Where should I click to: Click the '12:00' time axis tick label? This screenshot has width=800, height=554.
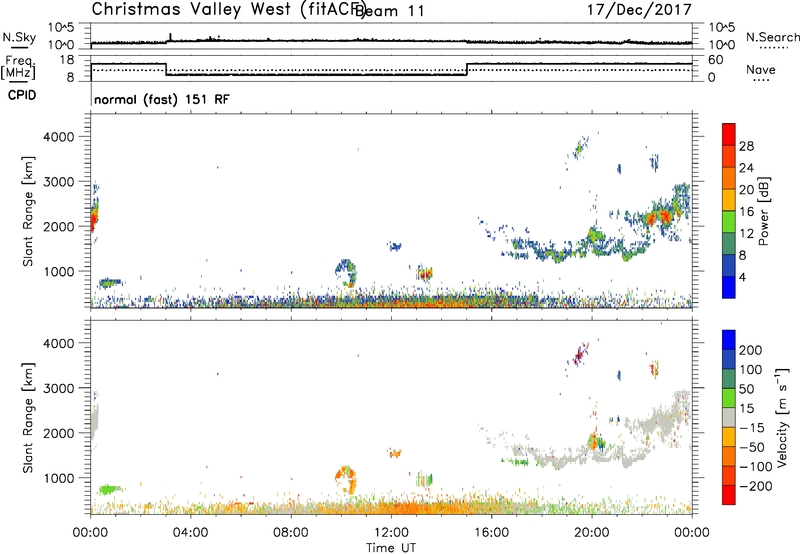tap(391, 533)
